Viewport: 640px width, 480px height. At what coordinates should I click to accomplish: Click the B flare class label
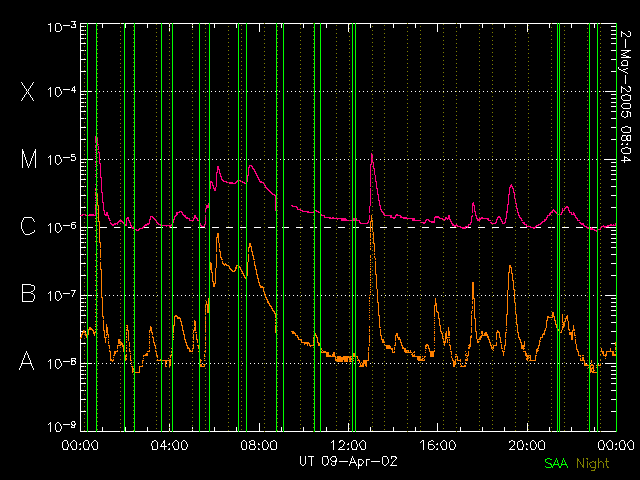click(28, 293)
